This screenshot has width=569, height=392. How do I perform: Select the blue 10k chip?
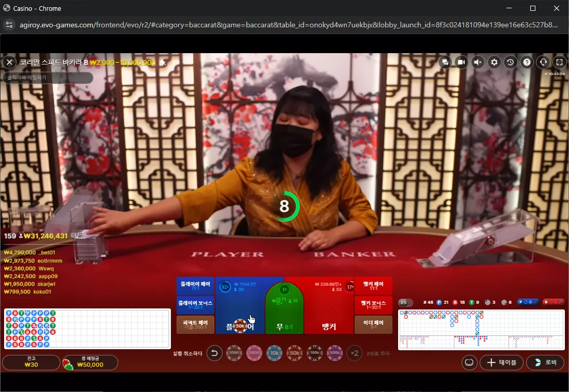point(274,353)
